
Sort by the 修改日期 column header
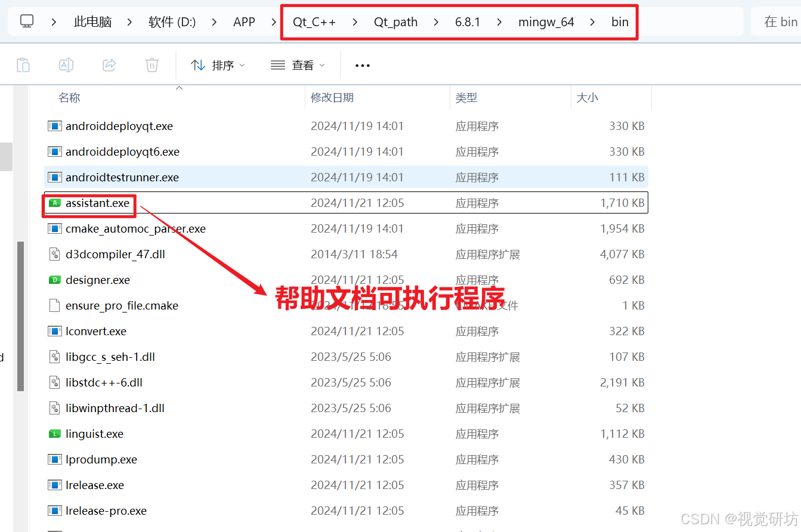pyautogui.click(x=332, y=97)
